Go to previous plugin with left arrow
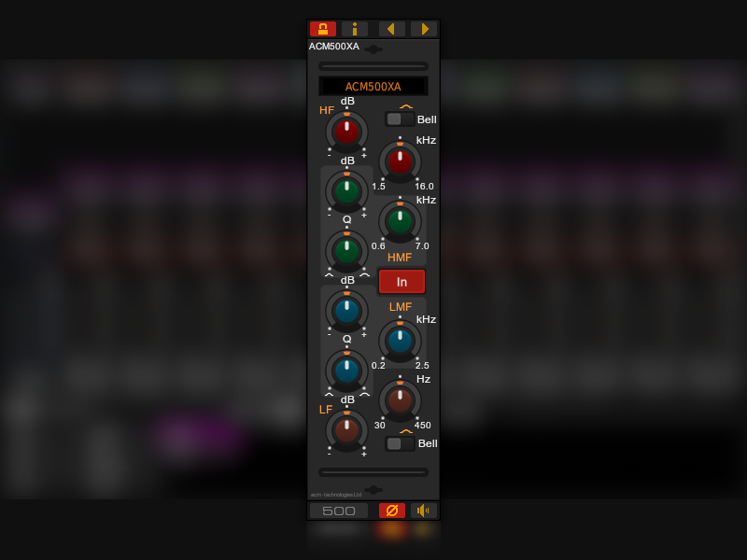The height and width of the screenshot is (560, 747). pos(391,29)
